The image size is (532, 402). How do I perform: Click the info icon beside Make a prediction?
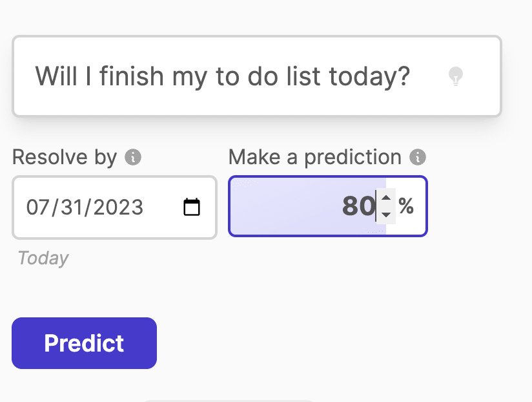pos(418,157)
